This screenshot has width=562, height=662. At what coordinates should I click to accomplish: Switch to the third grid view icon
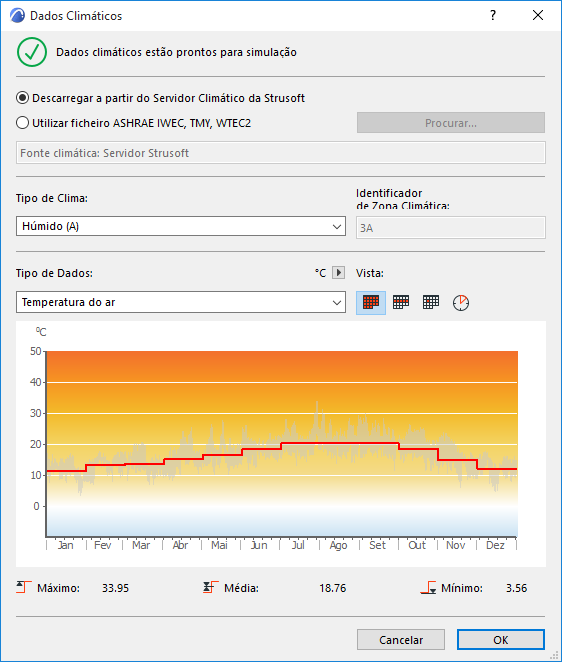(431, 302)
